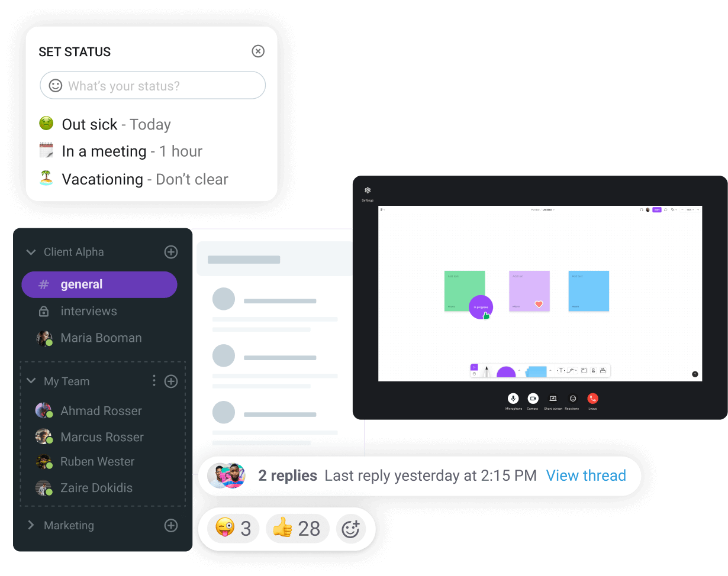728x576 pixels.
Task: Open Settings gear in call window
Action: click(x=368, y=190)
